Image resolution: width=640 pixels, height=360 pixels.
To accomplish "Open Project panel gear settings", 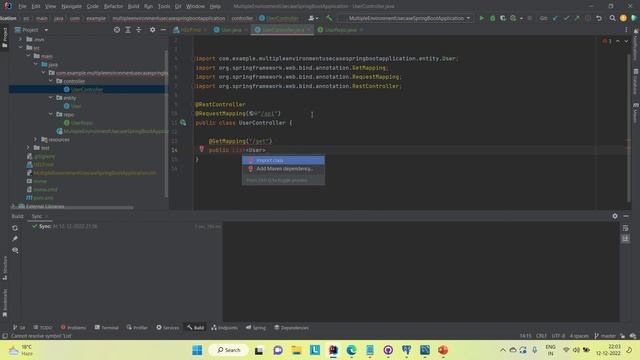I will coord(152,30).
